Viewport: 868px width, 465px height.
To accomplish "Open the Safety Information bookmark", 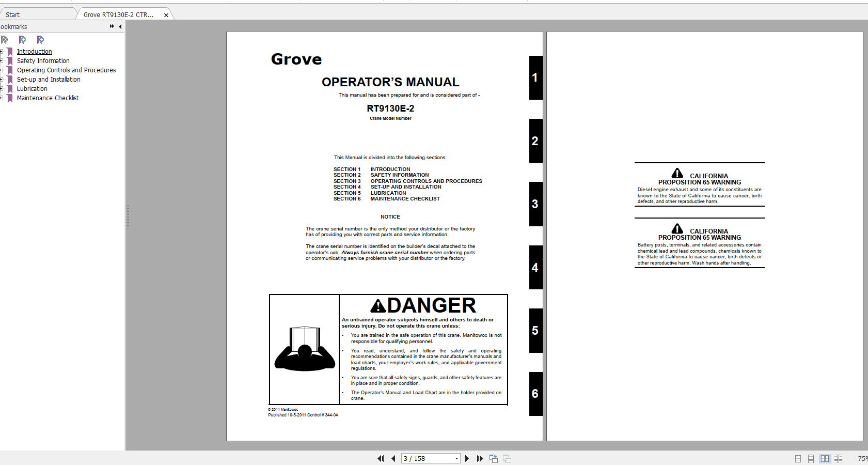I will [x=43, y=61].
